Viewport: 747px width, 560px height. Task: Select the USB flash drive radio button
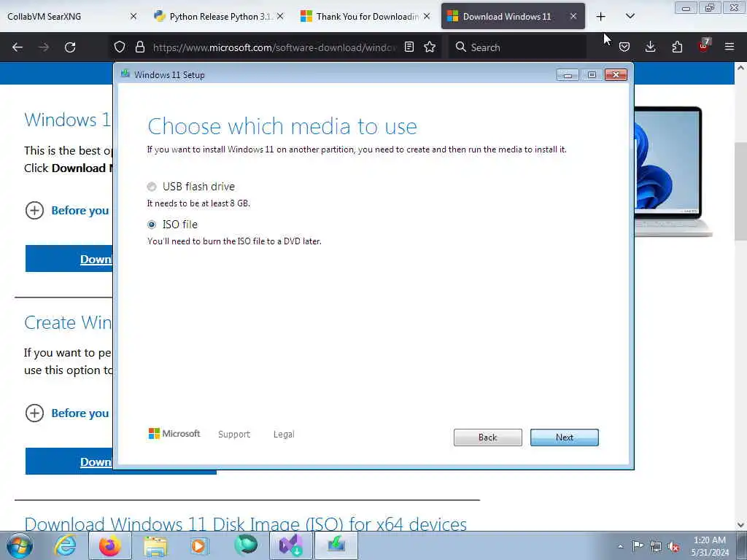click(x=152, y=187)
